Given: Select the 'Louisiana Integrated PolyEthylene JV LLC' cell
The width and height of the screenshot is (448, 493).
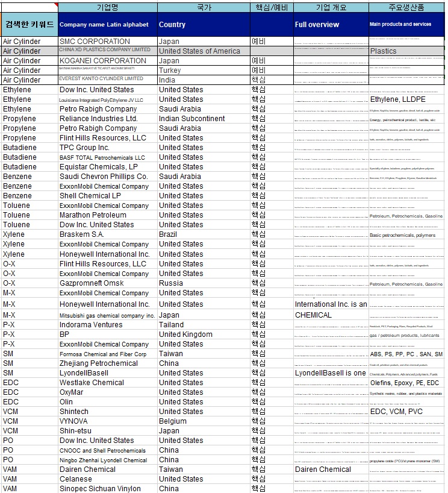Looking at the screenshot, I should [108, 99].
